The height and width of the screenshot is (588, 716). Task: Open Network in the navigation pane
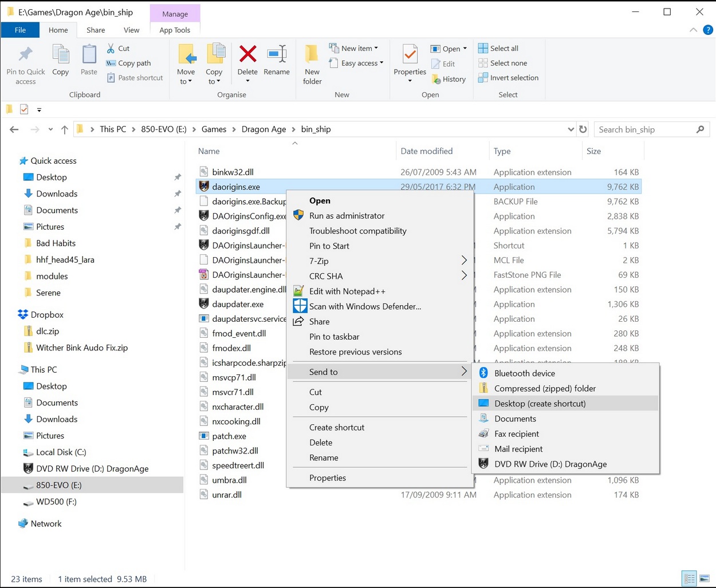[x=46, y=523]
